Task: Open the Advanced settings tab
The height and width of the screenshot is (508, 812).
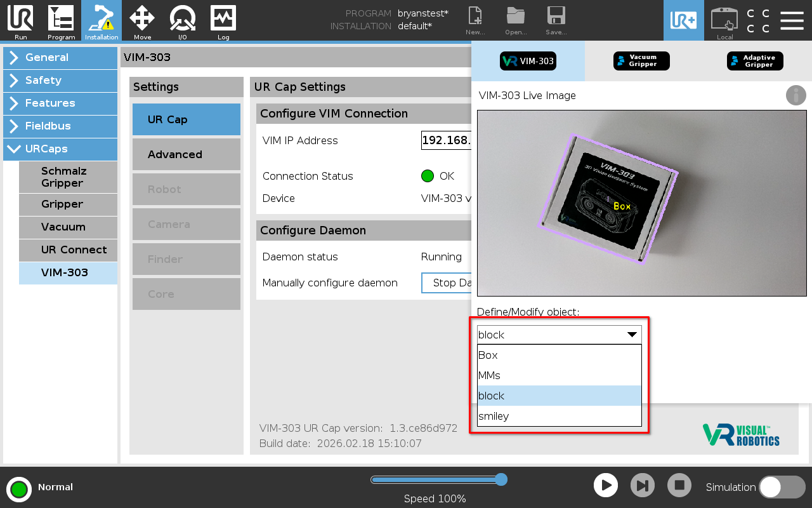Action: 187,154
